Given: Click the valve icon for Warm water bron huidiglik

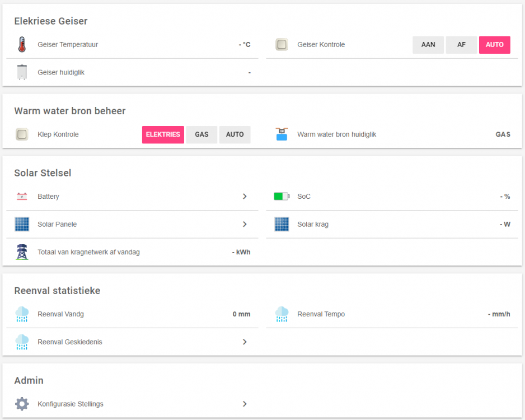Looking at the screenshot, I should [282, 134].
